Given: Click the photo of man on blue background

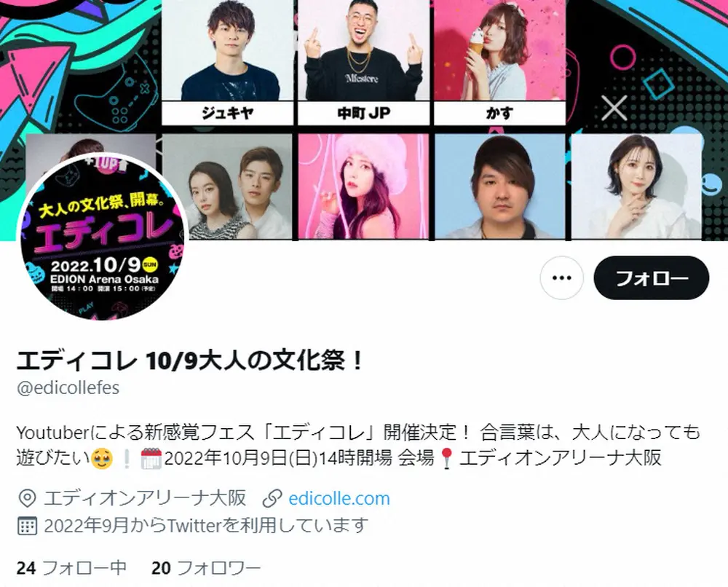Looking at the screenshot, I should point(500,186).
